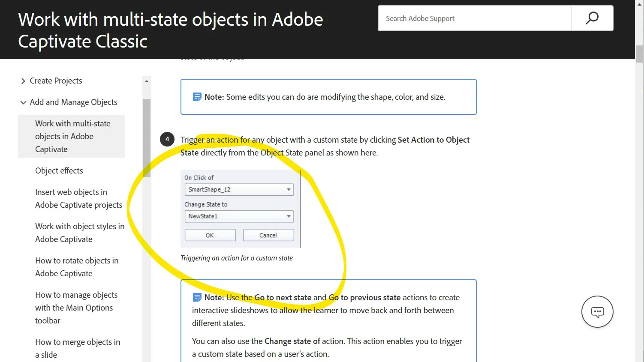This screenshot has height=362, width=644.
Task: Click the note icon beside 'Use the Go to next state'
Action: click(197, 297)
